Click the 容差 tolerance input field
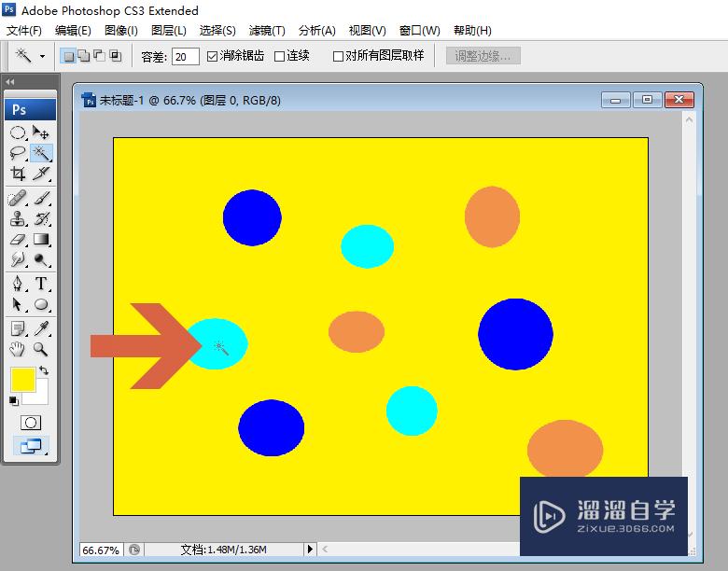Viewport: 728px width, 571px height. pyautogui.click(x=185, y=57)
